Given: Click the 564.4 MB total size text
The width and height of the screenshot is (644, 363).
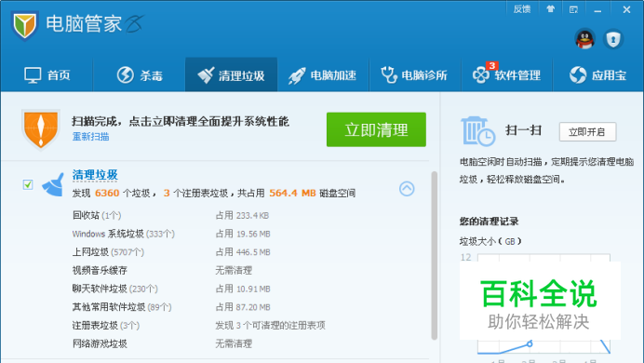Looking at the screenshot, I should [x=292, y=193].
